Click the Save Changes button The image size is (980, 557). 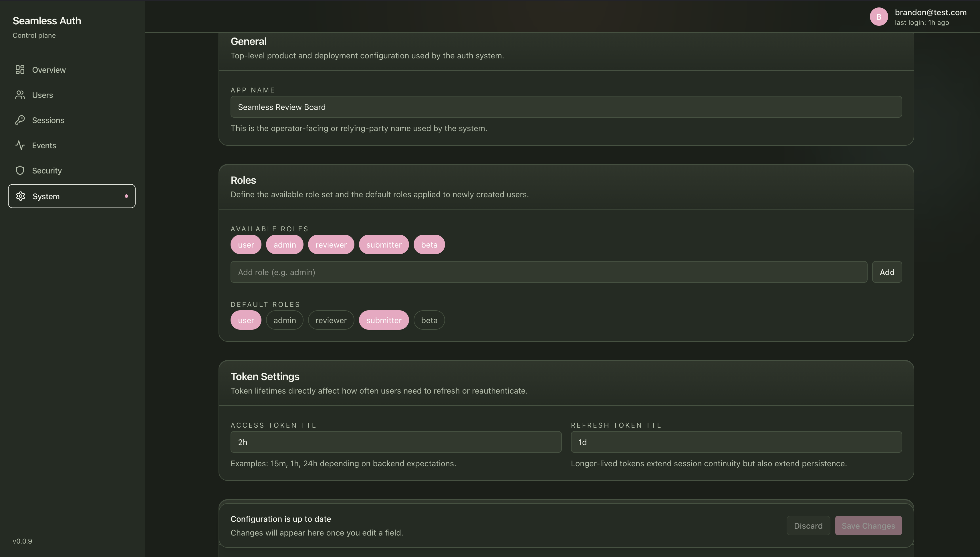point(868,526)
